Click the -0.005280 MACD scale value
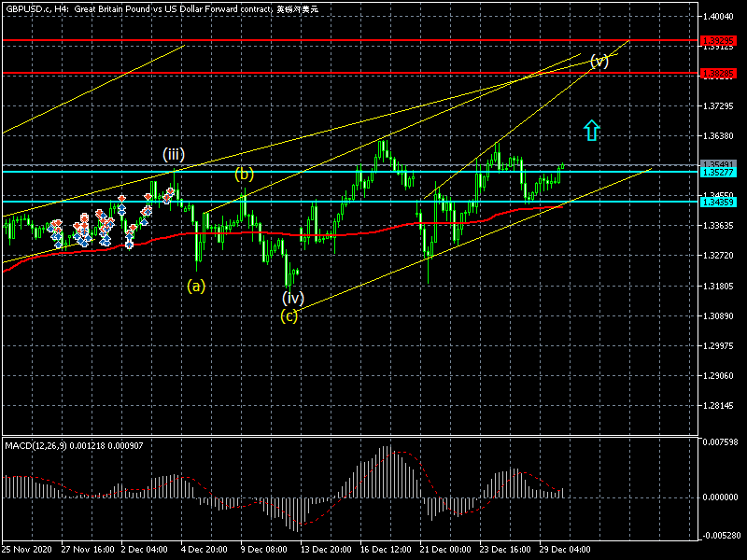This screenshot has width=747, height=560. [722, 536]
